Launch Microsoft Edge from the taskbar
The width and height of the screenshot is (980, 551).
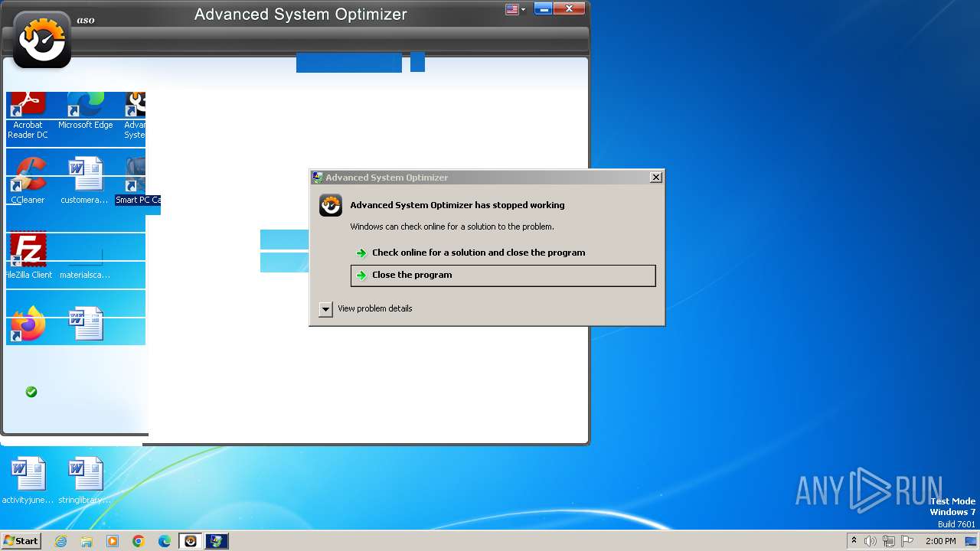coord(165,541)
